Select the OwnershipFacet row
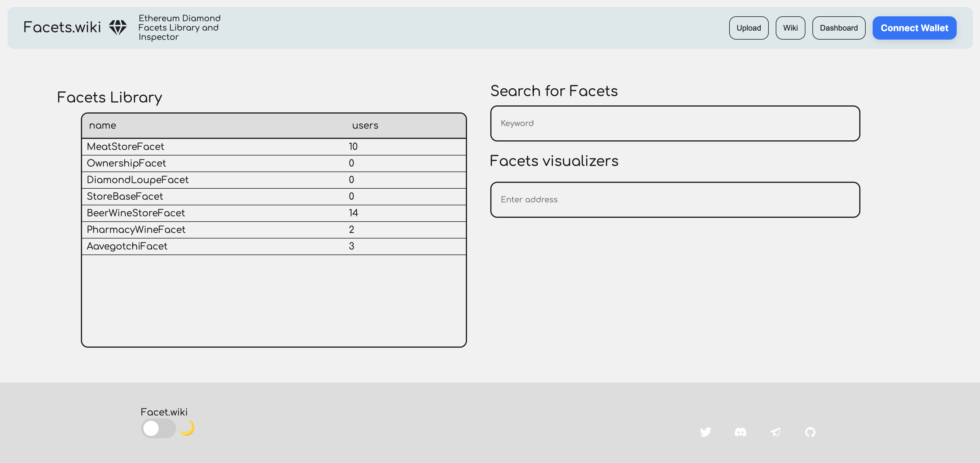Viewport: 980px width, 463px height. tap(126, 163)
